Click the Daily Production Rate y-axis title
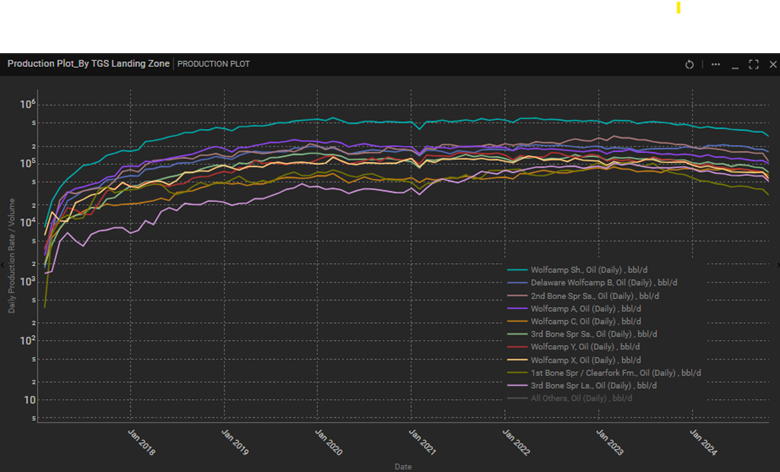 12,257
